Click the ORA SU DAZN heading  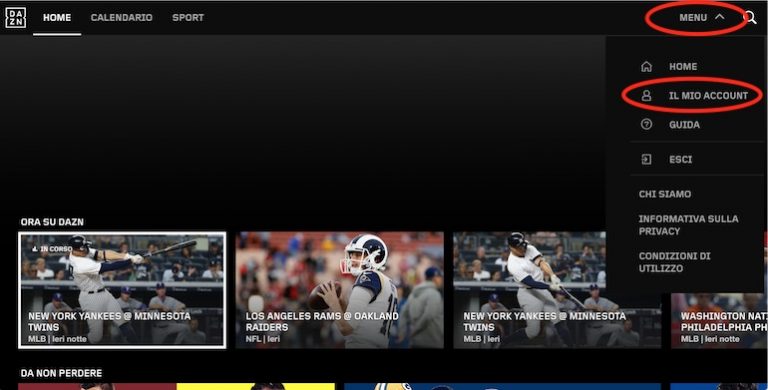pos(52,222)
